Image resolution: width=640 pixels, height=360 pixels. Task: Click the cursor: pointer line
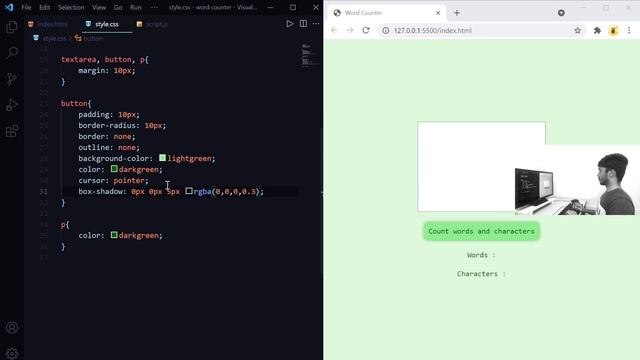[113, 180]
